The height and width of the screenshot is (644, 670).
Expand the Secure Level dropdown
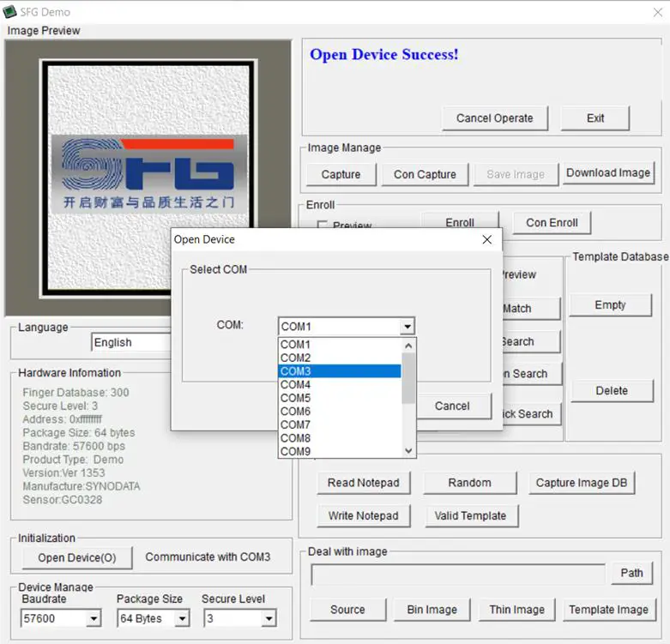pyautogui.click(x=269, y=618)
